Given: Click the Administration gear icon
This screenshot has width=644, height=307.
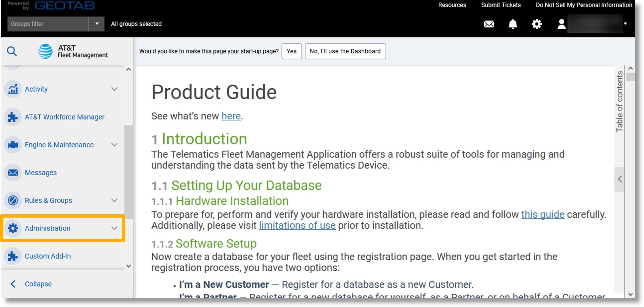Looking at the screenshot, I should (x=13, y=228).
